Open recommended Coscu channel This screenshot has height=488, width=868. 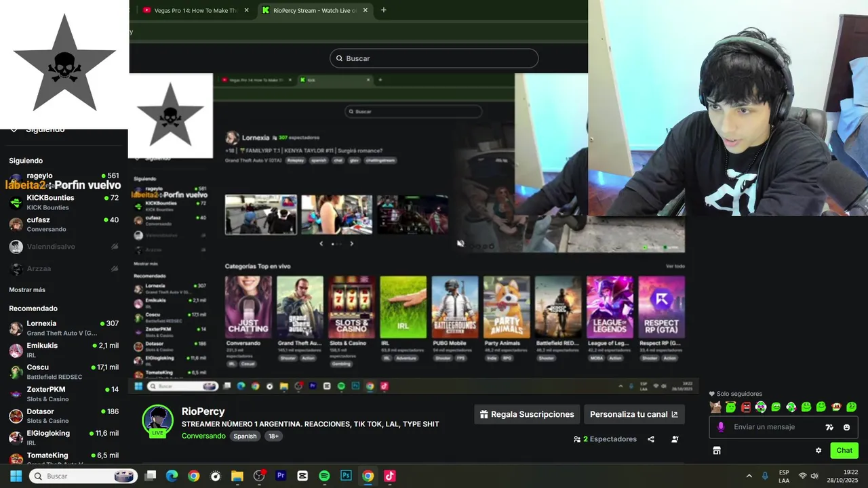[x=64, y=371]
